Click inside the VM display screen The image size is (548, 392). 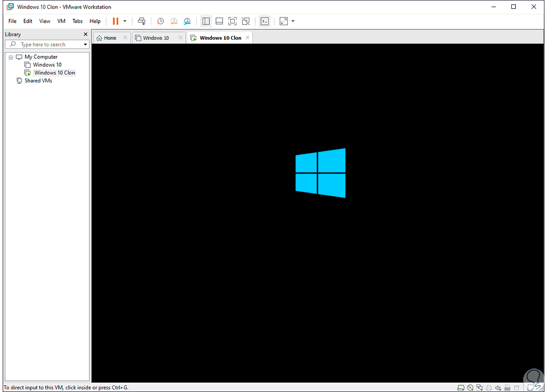pyautogui.click(x=317, y=213)
